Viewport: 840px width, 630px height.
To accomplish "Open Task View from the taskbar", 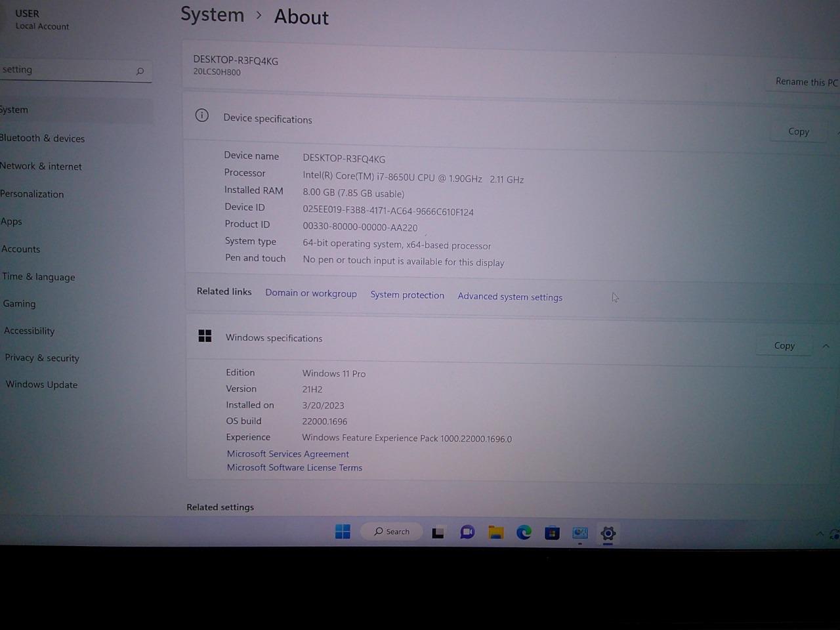I will click(x=438, y=532).
